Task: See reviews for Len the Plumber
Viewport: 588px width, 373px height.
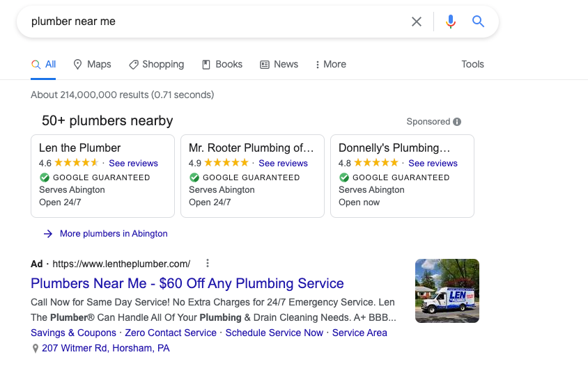Action: 133,164
